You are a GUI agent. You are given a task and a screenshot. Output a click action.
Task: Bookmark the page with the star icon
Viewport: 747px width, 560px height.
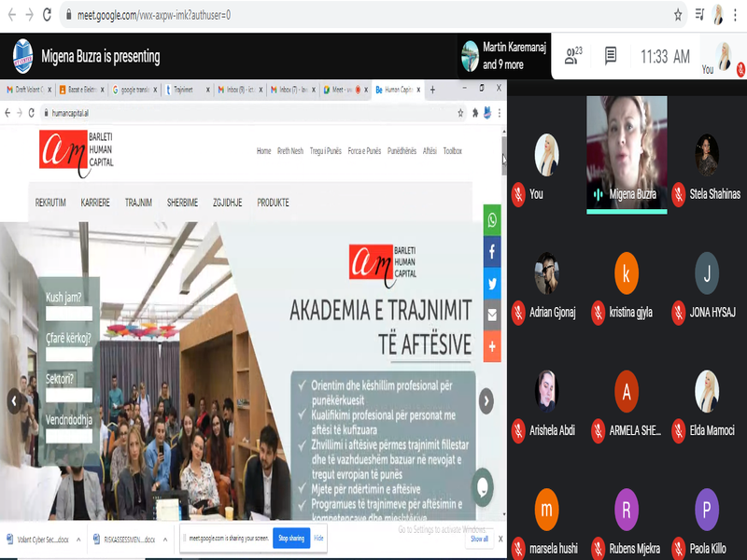coord(678,15)
